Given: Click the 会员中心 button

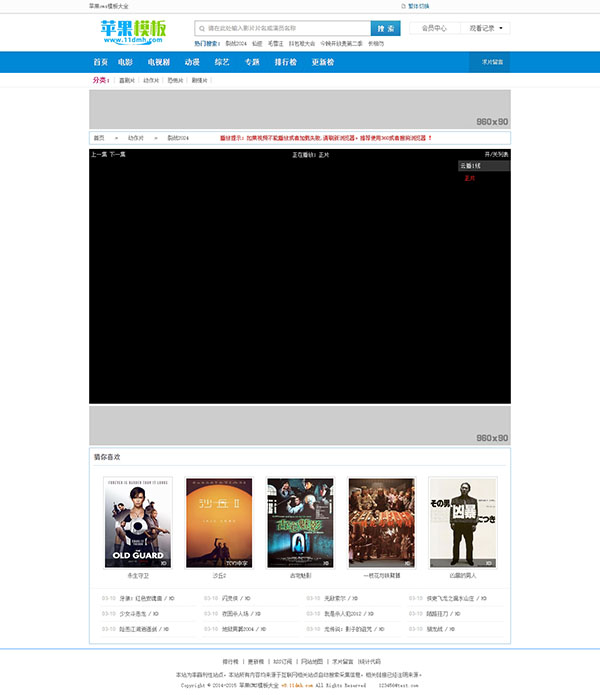Looking at the screenshot, I should pyautogui.click(x=434, y=28).
